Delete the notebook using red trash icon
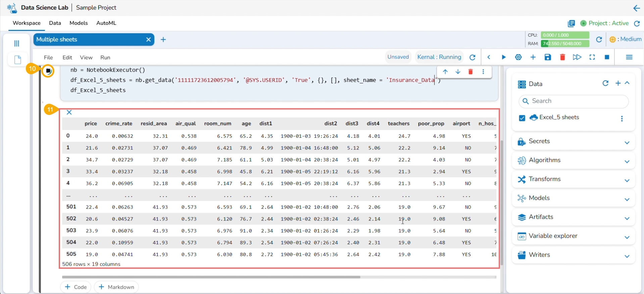This screenshot has width=644, height=294. (562, 57)
